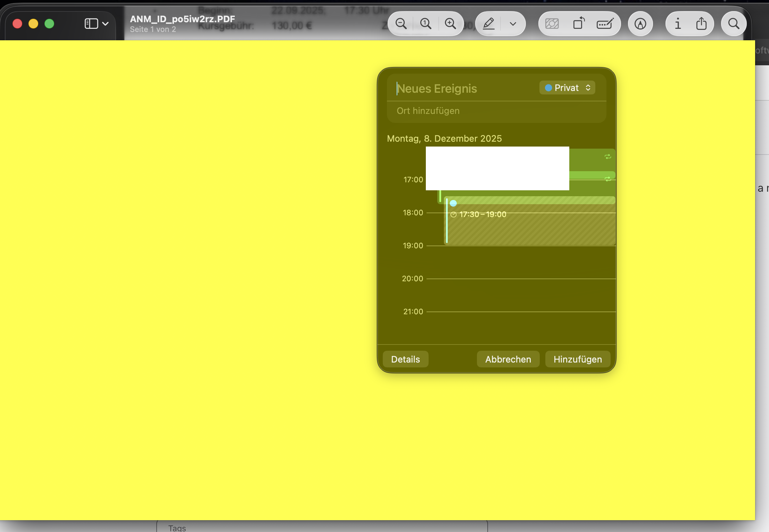This screenshot has height=532, width=769.
Task: Click the Montag, 8. Dezember 2025 date
Action: pos(444,139)
